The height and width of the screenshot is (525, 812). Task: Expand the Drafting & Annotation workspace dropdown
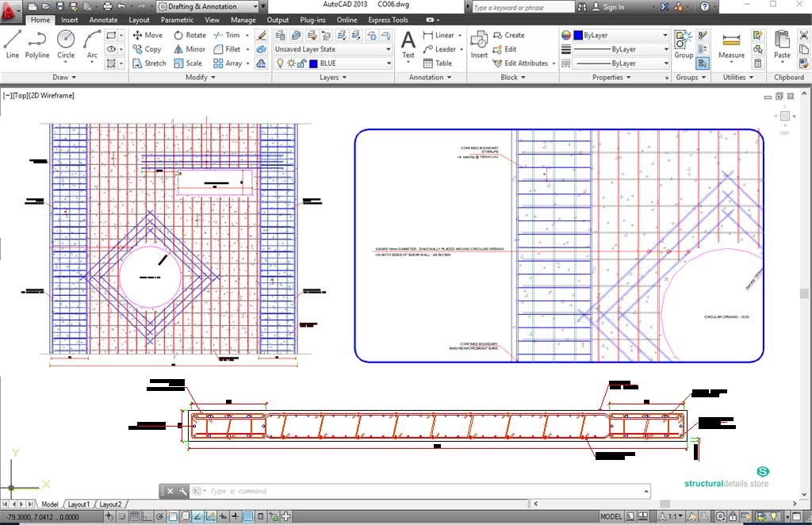tap(208, 6)
